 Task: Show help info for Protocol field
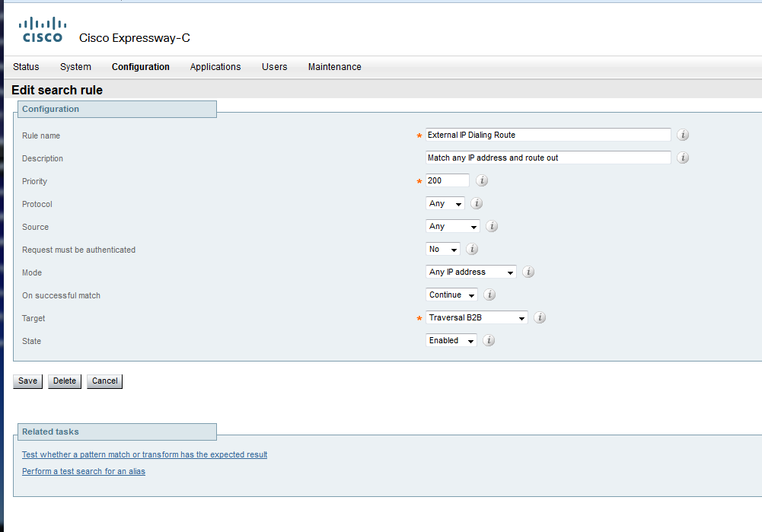pyautogui.click(x=477, y=204)
